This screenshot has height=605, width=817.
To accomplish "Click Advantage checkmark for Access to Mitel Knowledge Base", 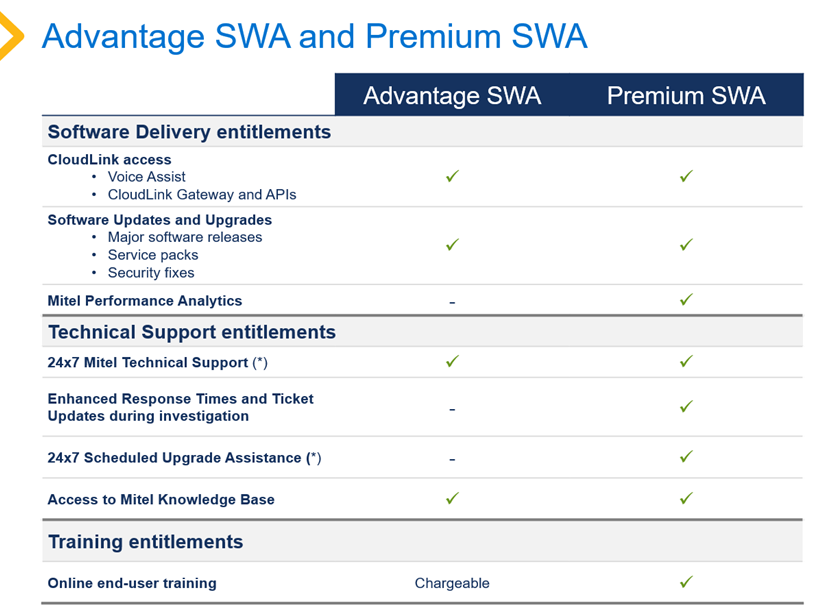I will [x=452, y=498].
